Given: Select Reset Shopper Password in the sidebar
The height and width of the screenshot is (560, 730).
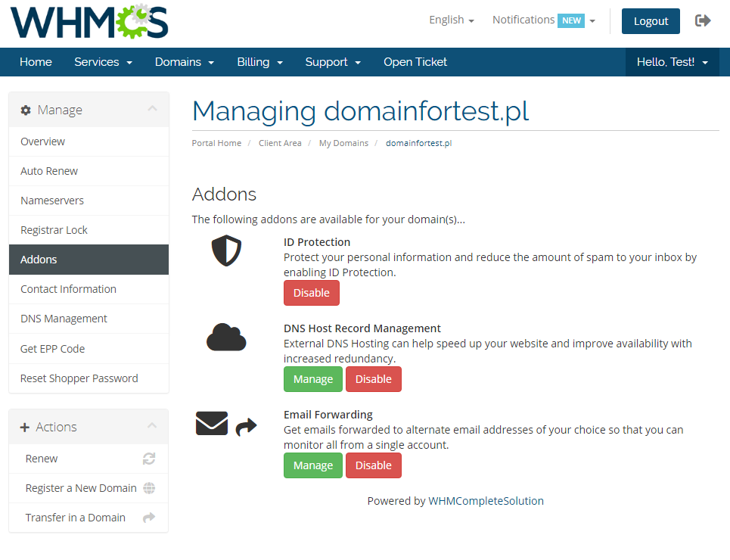Looking at the screenshot, I should (x=89, y=378).
